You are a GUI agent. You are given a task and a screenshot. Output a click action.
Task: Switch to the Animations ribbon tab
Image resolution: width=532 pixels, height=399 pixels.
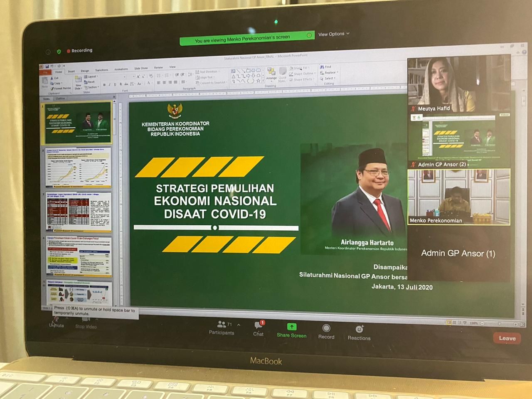121,69
